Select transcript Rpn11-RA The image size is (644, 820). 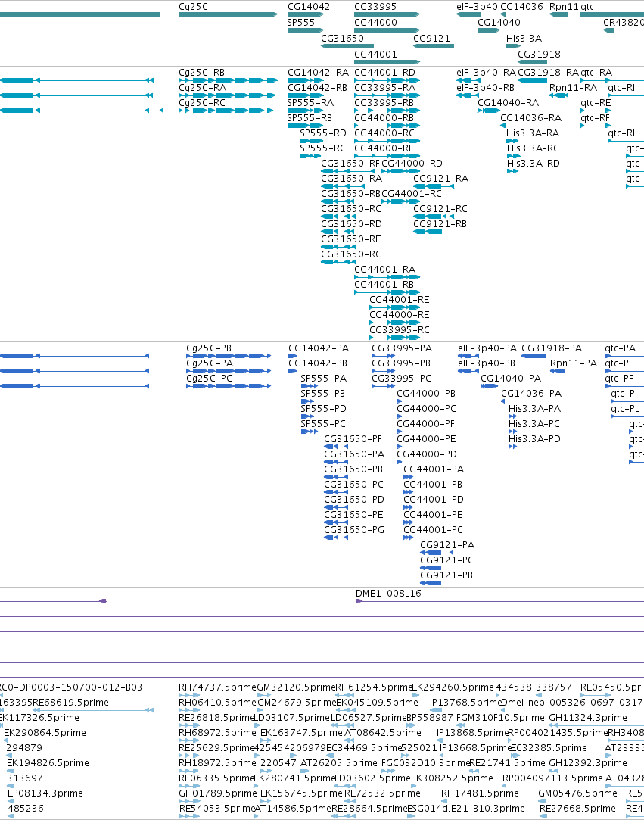coord(573,87)
